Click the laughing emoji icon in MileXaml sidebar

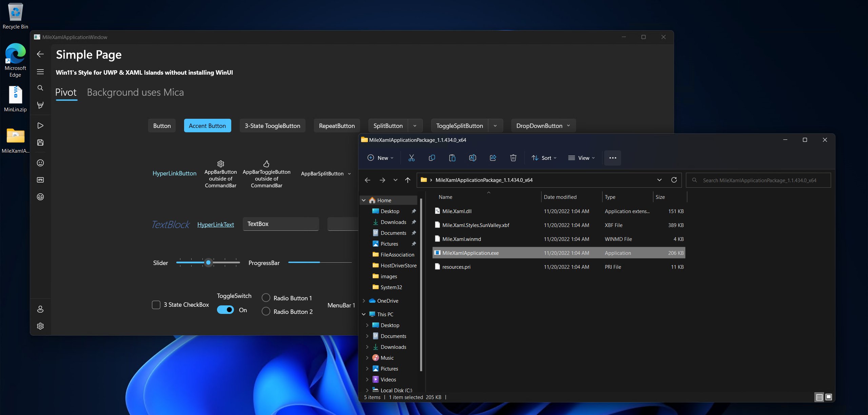(40, 197)
